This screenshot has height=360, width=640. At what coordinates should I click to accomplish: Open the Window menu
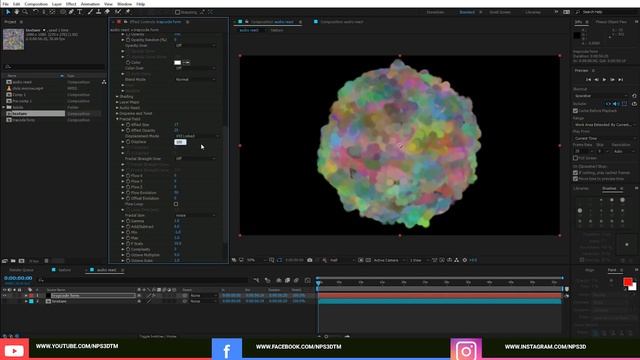tap(124, 4)
